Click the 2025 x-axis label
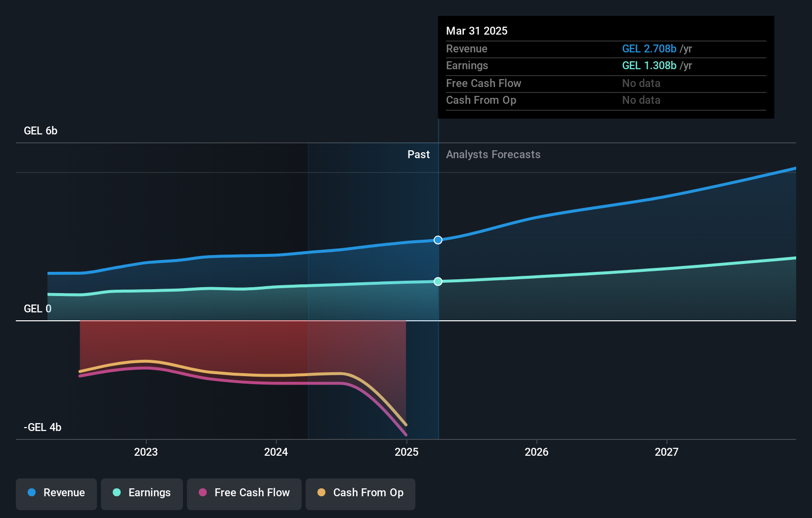 point(406,452)
